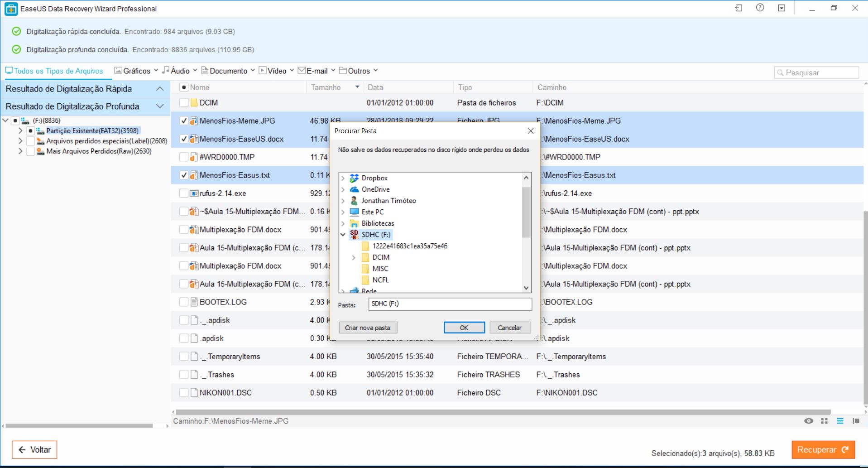This screenshot has width=868, height=468.
Task: Check the rufus-2.14.exe checkbox
Action: click(184, 193)
